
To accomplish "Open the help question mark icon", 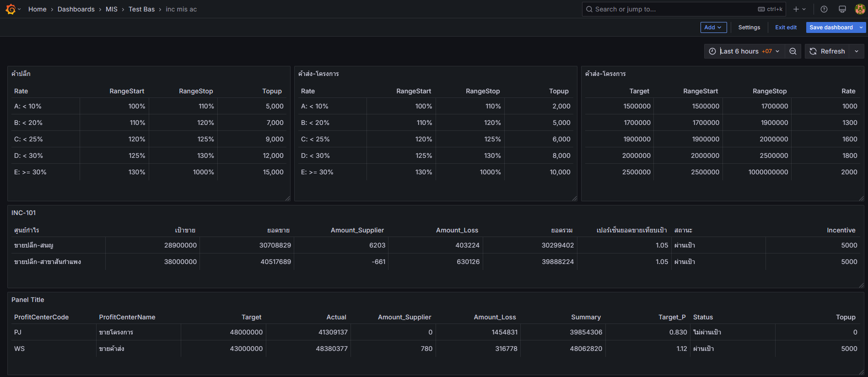I will point(824,9).
